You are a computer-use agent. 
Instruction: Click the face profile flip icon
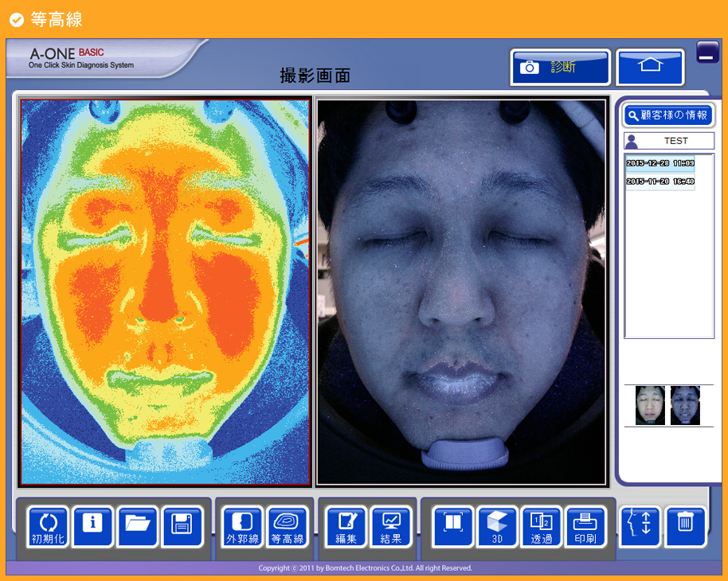(640, 527)
